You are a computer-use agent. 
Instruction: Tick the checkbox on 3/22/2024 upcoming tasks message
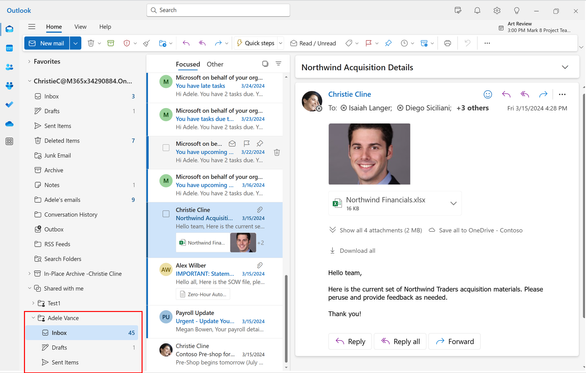click(x=166, y=148)
